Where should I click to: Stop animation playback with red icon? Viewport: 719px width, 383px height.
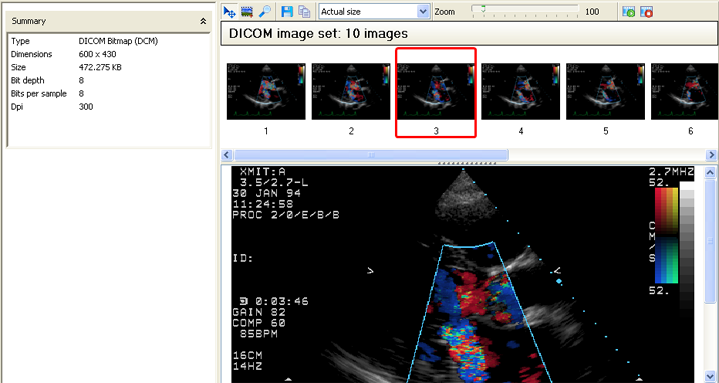click(x=647, y=12)
